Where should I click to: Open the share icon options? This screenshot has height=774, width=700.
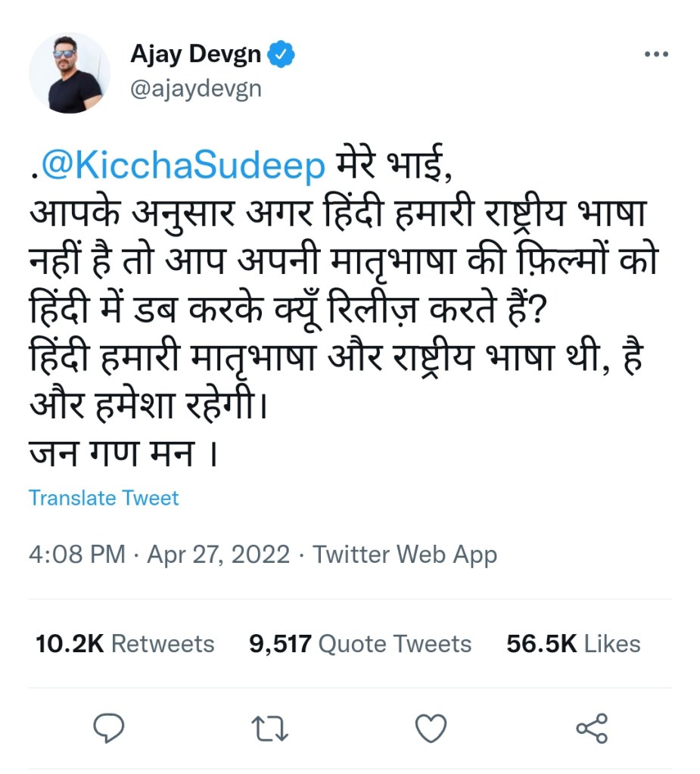(590, 728)
